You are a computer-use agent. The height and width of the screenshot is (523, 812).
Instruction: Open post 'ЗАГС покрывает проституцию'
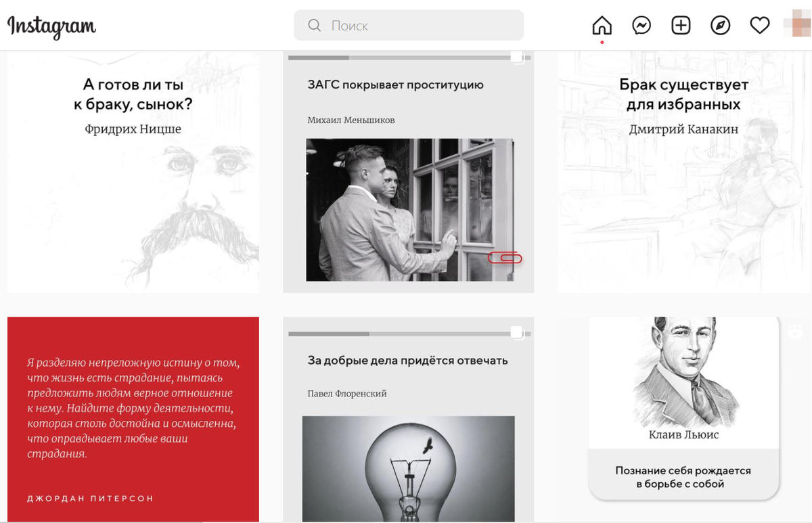(409, 173)
